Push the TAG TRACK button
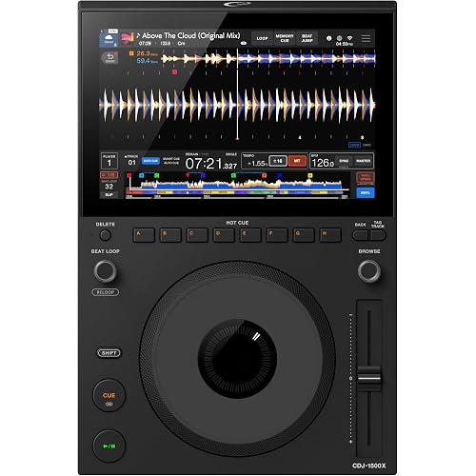This screenshot has height=476, width=476. point(378,235)
